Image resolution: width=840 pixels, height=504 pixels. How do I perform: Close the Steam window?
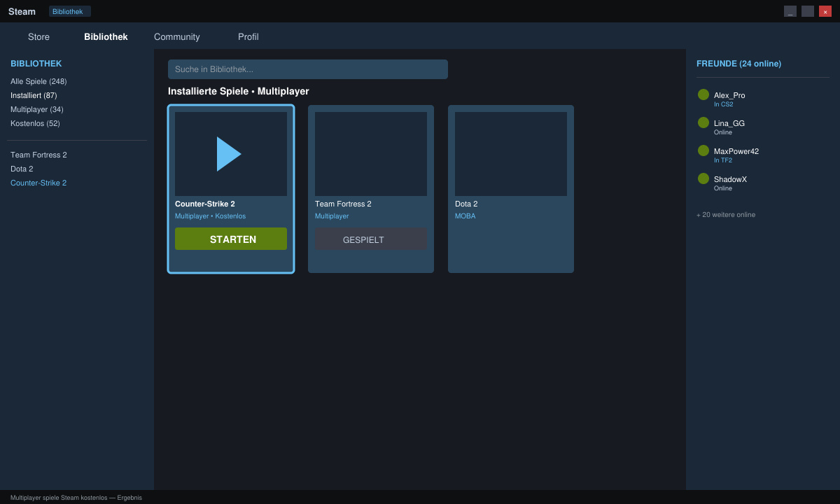point(825,11)
